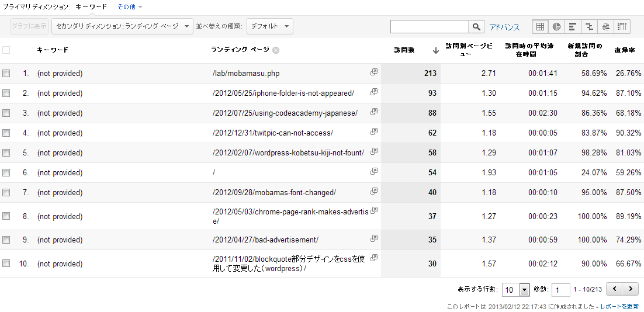Screen dimensions: 644x312
Task: Select the comparison view icon
Action: tap(589, 27)
